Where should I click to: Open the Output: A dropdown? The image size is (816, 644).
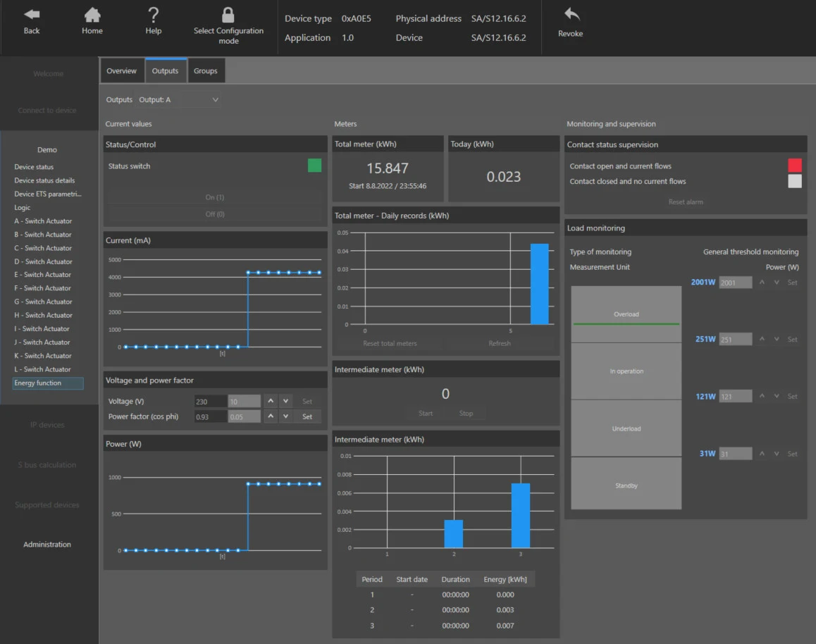click(x=178, y=99)
